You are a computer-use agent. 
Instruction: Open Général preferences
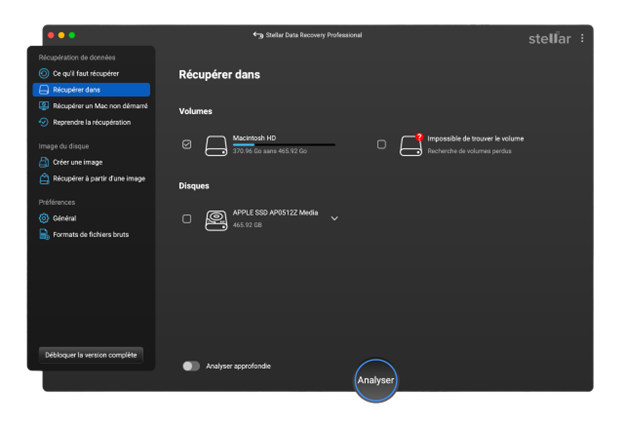pyautogui.click(x=91, y=218)
